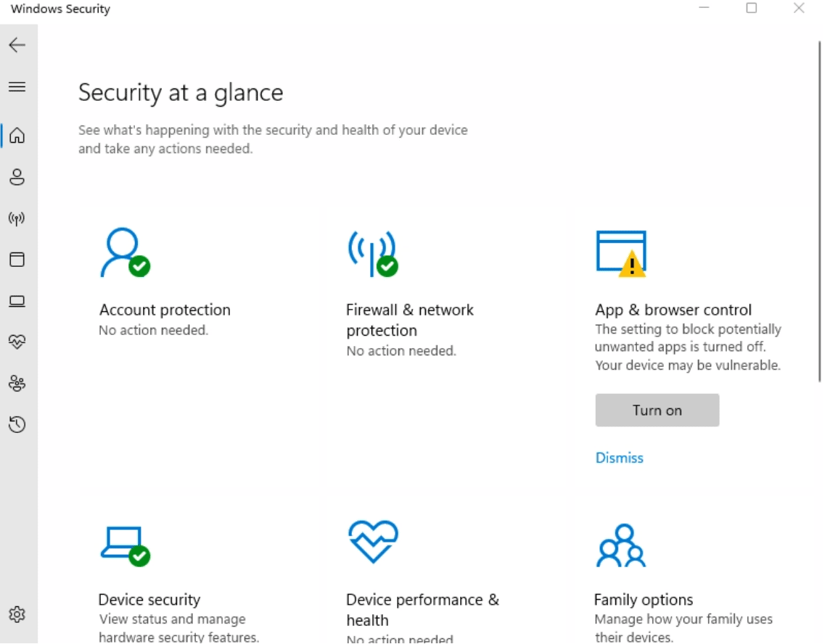This screenshot has width=825, height=644.
Task: Click 'Your device may be vulnerable.' text
Action: (688, 365)
